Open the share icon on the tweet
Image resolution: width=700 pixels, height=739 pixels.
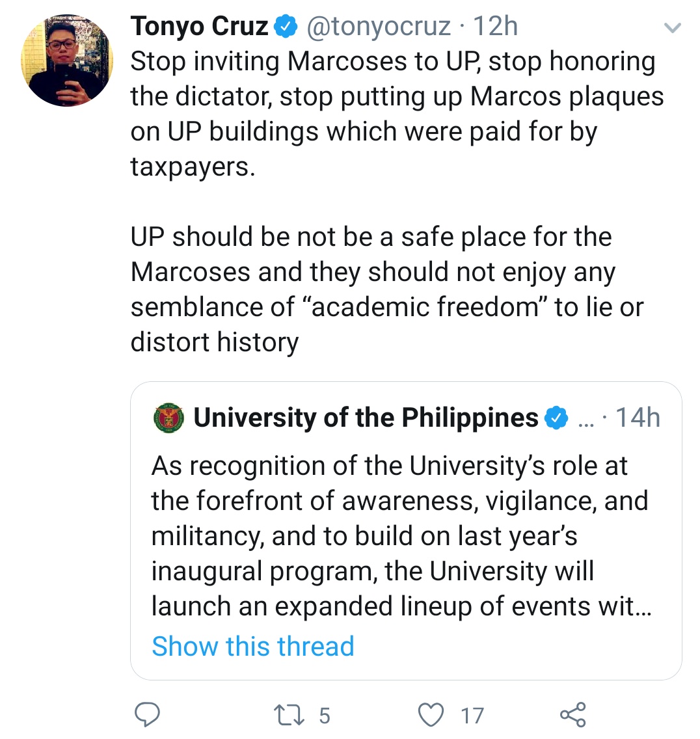coord(573,715)
